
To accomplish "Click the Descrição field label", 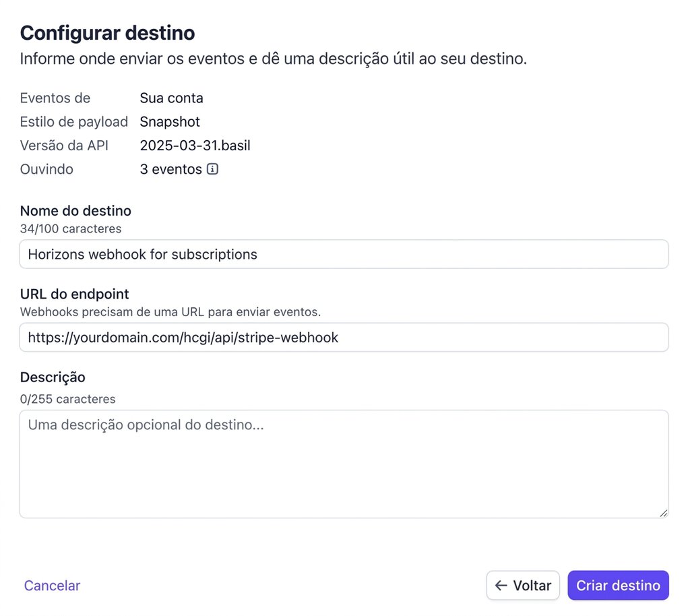I will (53, 377).
